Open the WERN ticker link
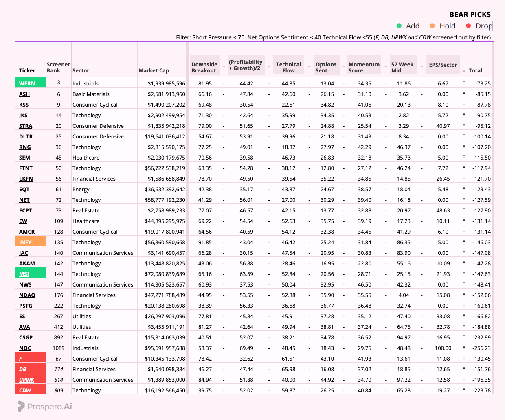 [x=27, y=83]
